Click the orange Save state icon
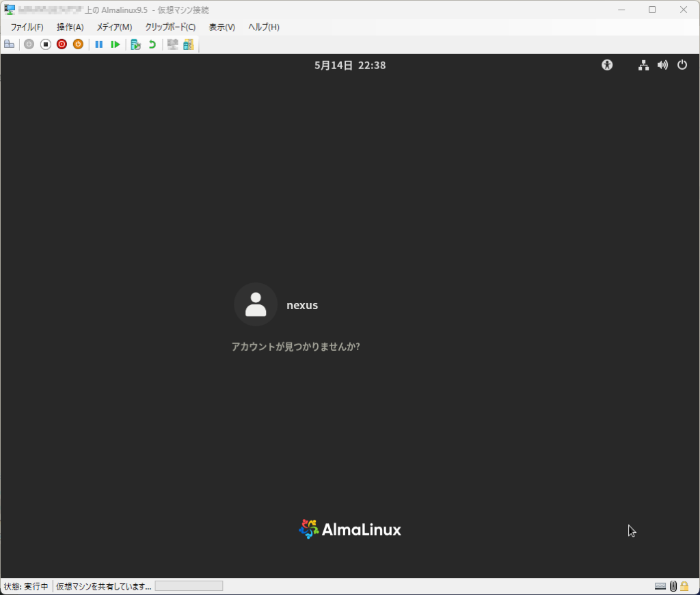Image resolution: width=700 pixels, height=595 pixels. click(x=78, y=44)
